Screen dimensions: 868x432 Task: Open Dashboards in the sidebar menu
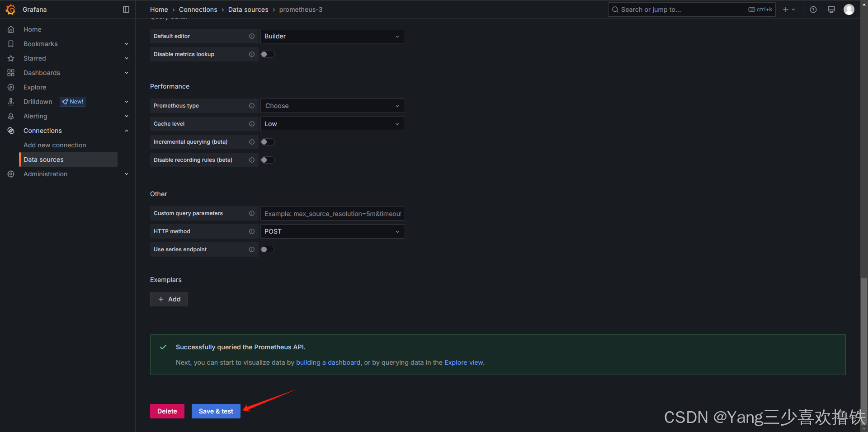tap(42, 73)
